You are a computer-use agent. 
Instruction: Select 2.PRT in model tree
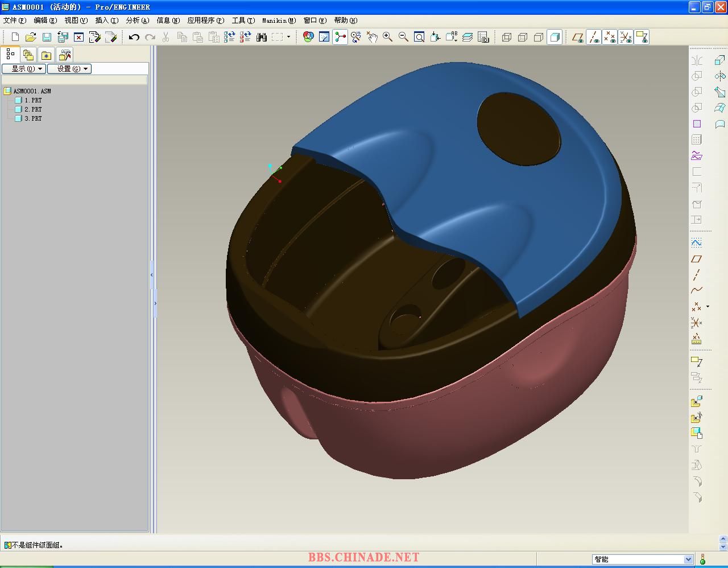[32, 109]
